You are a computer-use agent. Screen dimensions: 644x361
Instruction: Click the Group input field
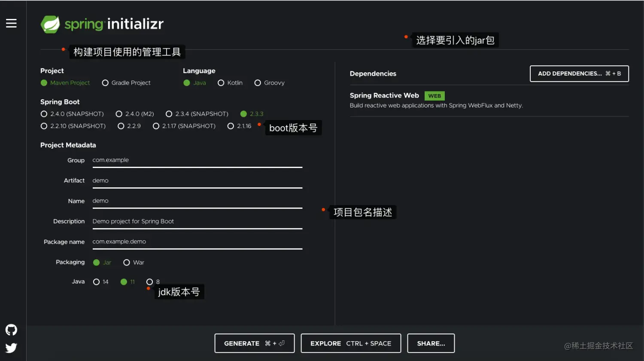coord(197,160)
